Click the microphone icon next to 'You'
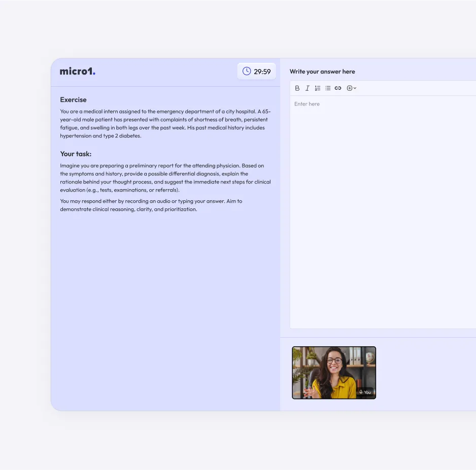Image resolution: width=476 pixels, height=470 pixels. (x=361, y=392)
